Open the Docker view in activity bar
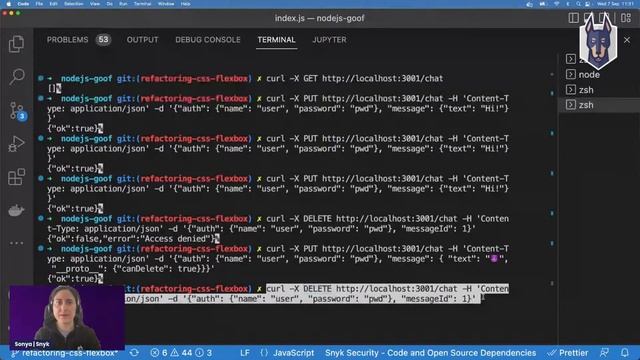 (16, 210)
